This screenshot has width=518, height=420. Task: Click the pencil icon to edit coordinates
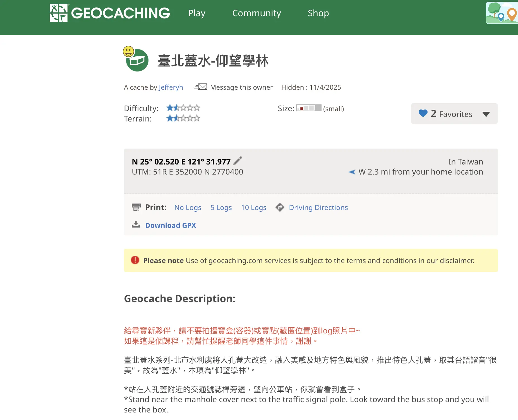coord(238,161)
